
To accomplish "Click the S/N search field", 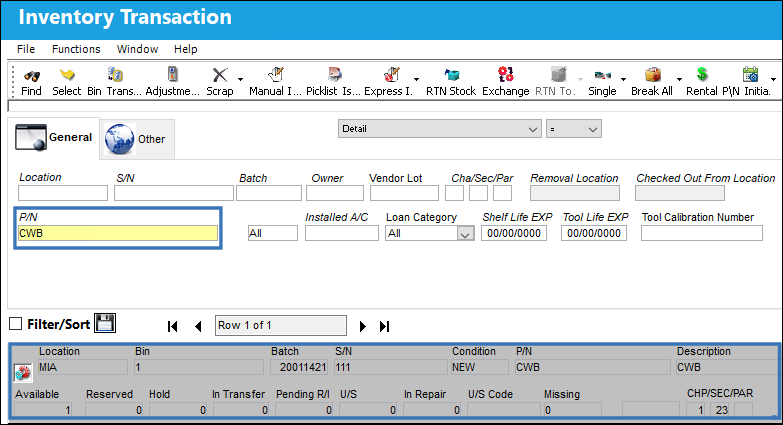I will pyautogui.click(x=174, y=193).
